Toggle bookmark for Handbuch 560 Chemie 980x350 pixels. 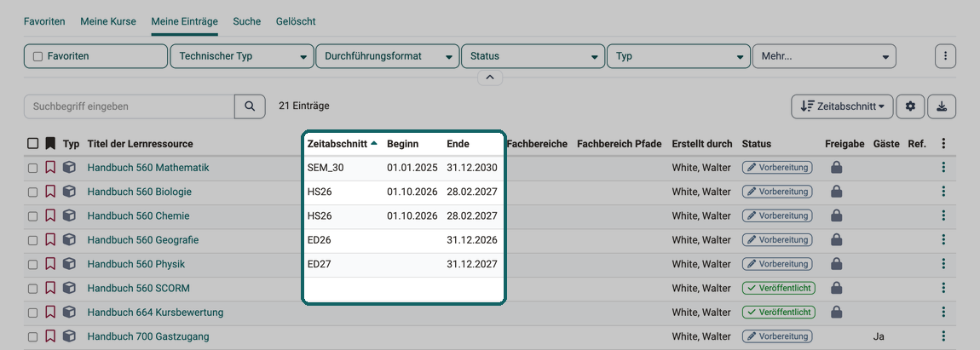pos(50,215)
